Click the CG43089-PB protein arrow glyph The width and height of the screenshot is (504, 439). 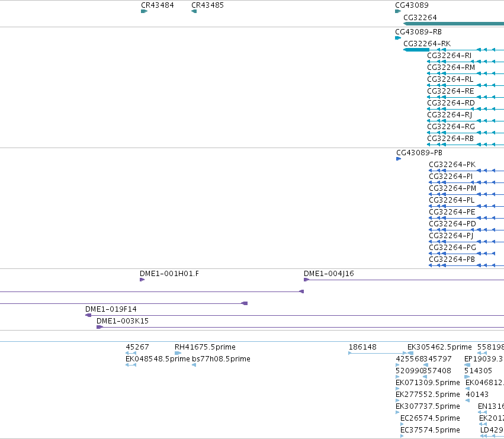[399, 159]
